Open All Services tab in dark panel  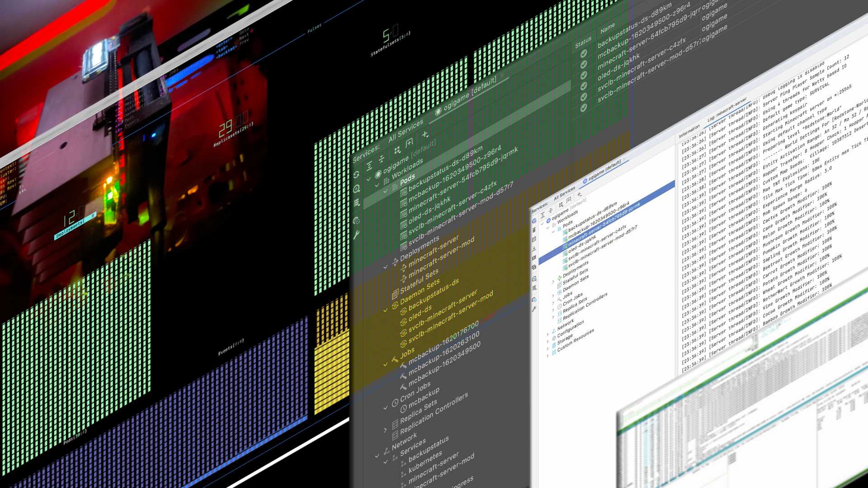[x=406, y=131]
